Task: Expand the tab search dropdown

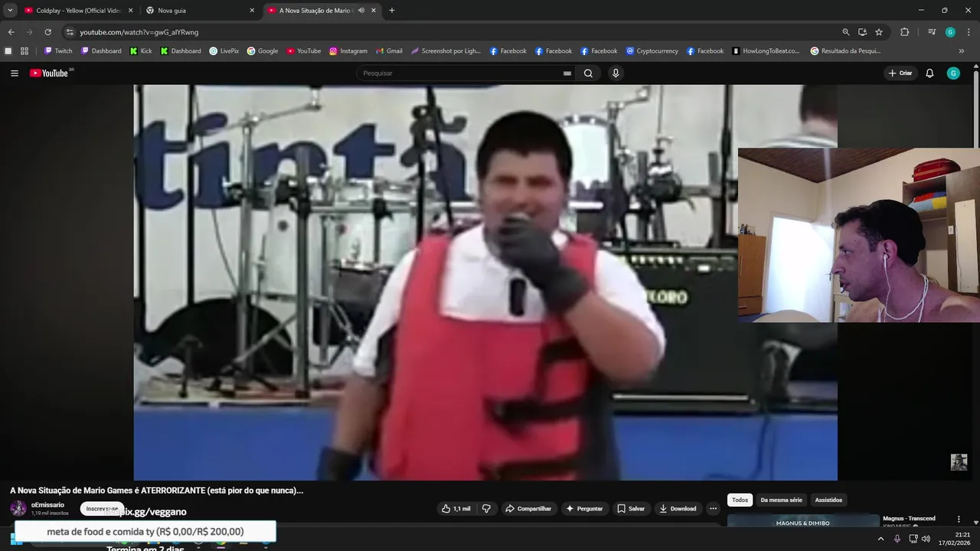Action: pyautogui.click(x=10, y=11)
